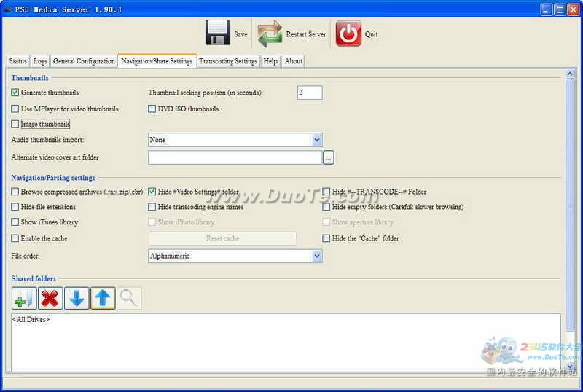The image size is (583, 392).
Task: Check Hide transcoding engine names
Action: (x=152, y=207)
